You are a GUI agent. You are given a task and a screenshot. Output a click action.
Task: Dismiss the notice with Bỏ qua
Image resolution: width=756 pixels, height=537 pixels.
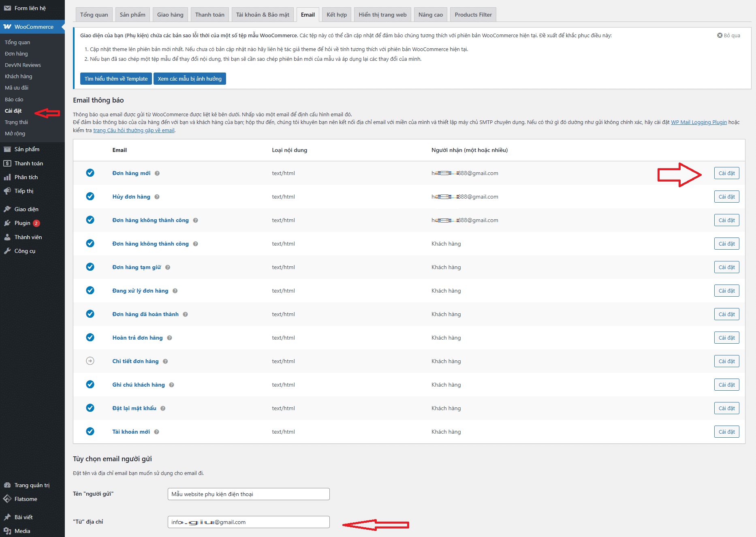[728, 36]
